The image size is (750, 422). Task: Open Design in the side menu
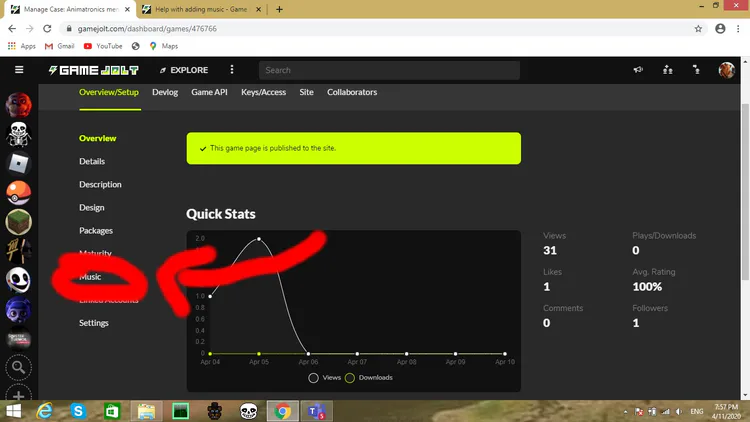point(92,207)
